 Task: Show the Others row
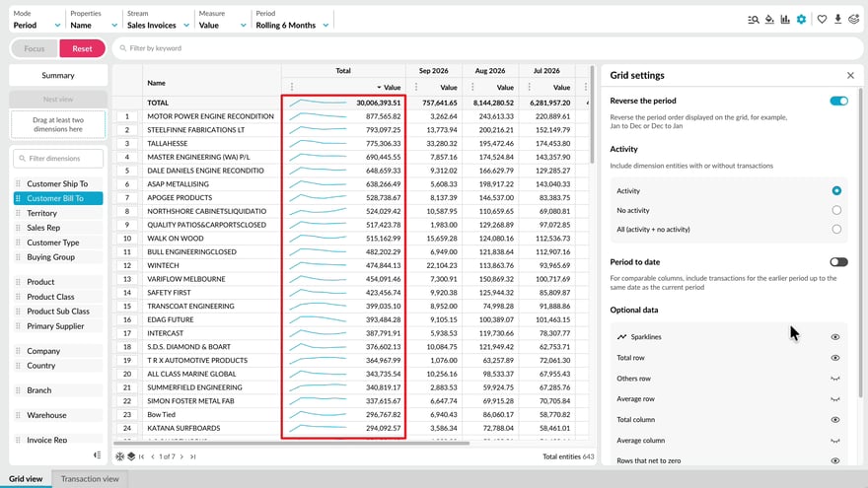click(835, 379)
